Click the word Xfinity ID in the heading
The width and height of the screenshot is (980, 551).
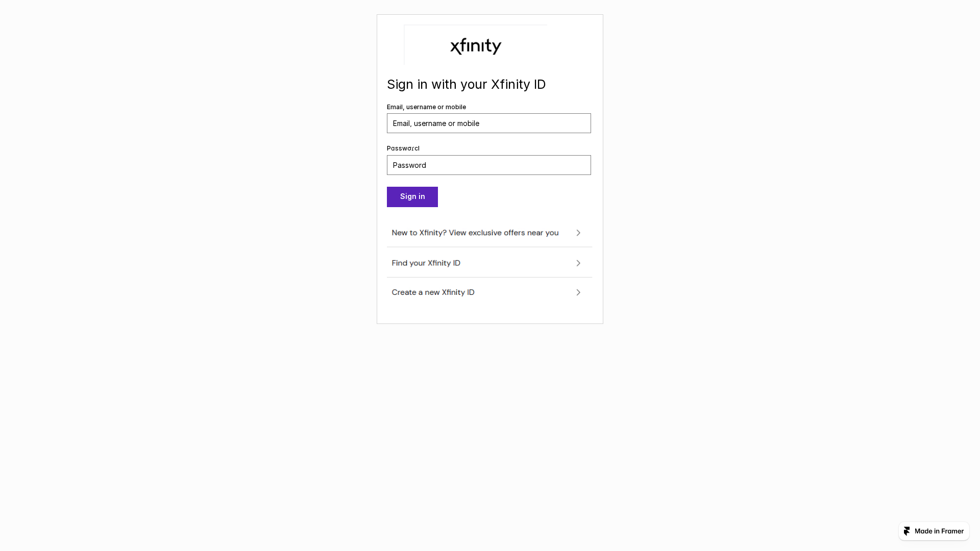click(519, 85)
